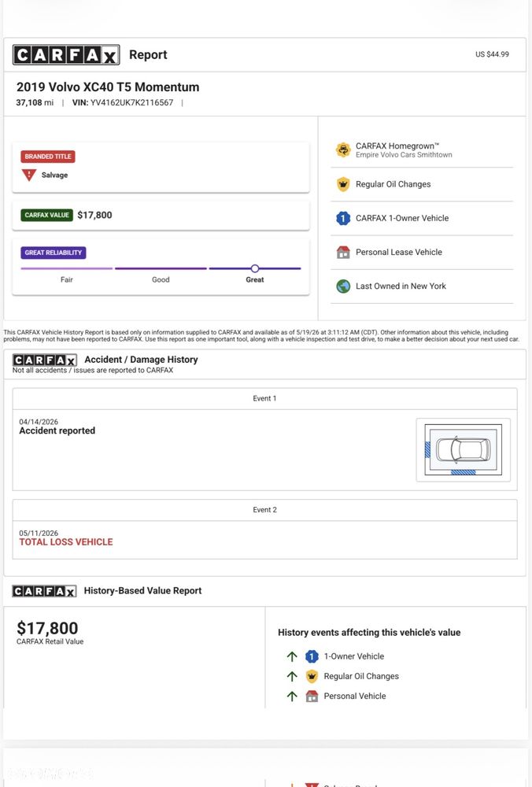
Task: Click the Accident reported entry title
Action: tap(57, 430)
